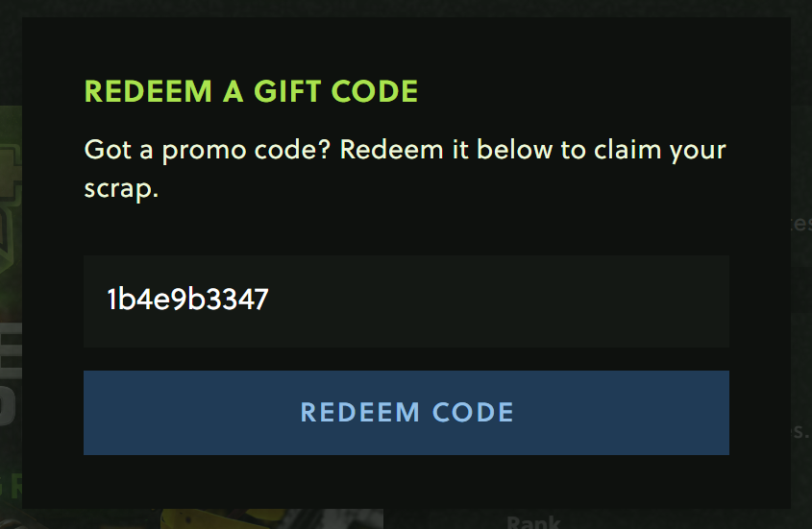Click the REDEEM CODE button

click(406, 413)
